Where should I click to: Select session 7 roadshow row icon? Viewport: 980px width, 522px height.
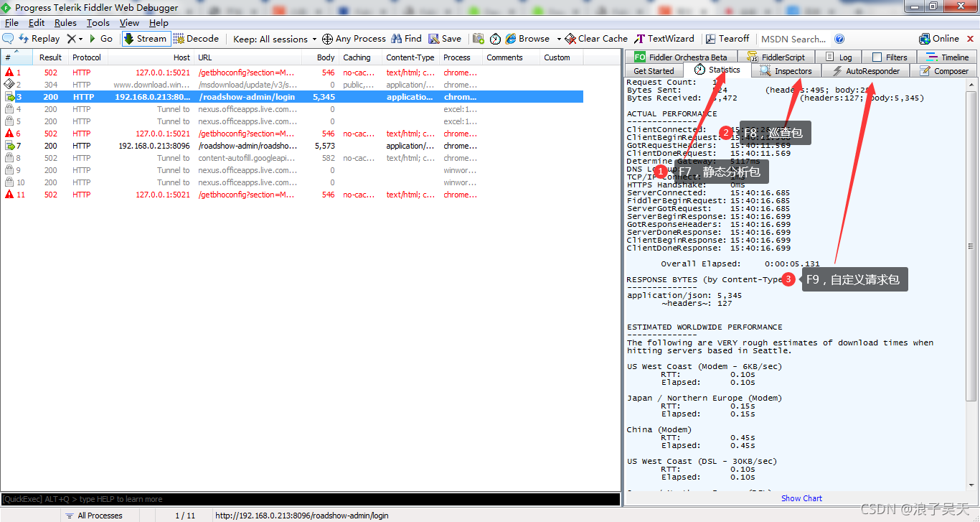[9, 146]
